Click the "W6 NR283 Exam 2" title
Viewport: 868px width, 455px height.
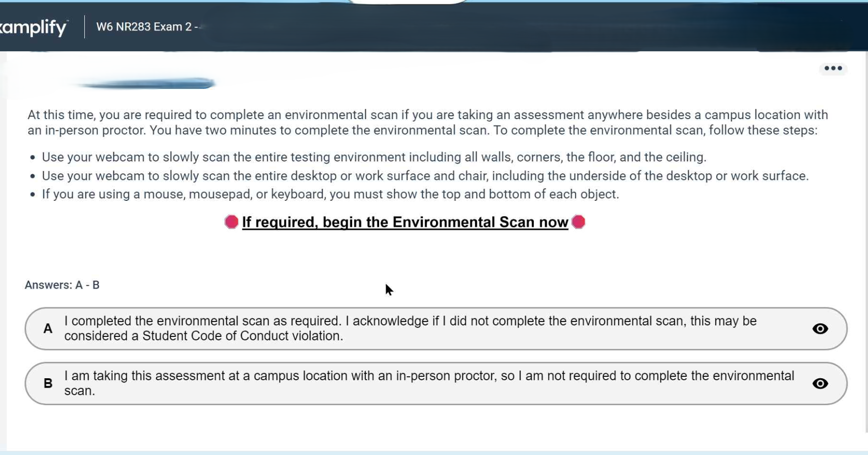[145, 27]
